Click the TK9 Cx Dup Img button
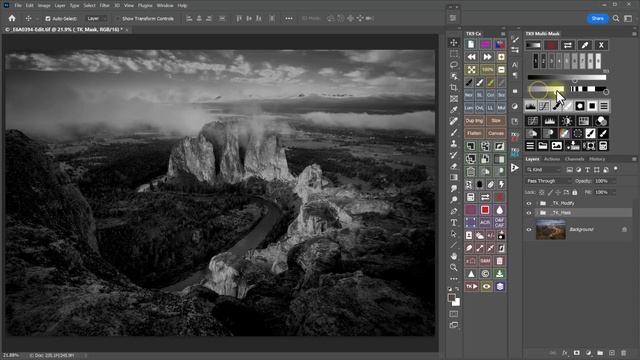 click(x=474, y=121)
